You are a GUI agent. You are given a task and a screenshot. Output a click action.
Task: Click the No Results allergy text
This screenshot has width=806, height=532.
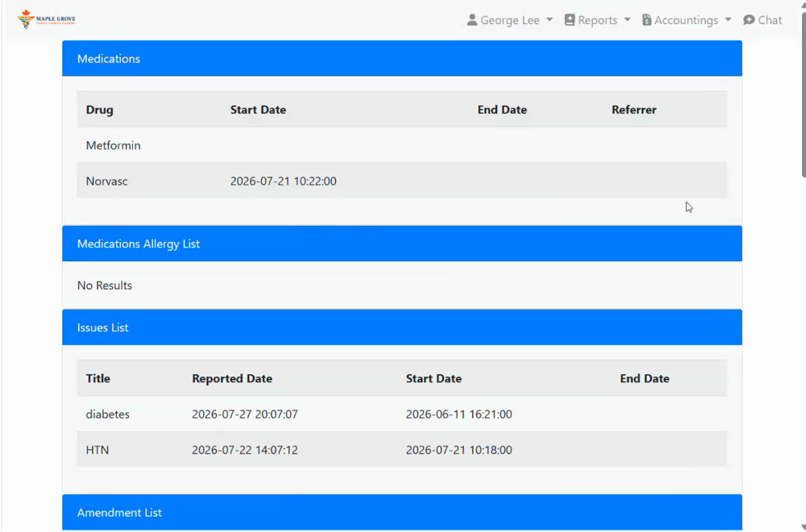[x=104, y=285]
